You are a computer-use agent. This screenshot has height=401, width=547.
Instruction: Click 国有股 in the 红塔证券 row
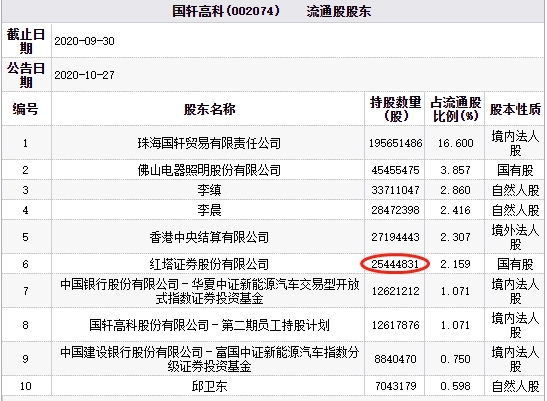tap(515, 264)
